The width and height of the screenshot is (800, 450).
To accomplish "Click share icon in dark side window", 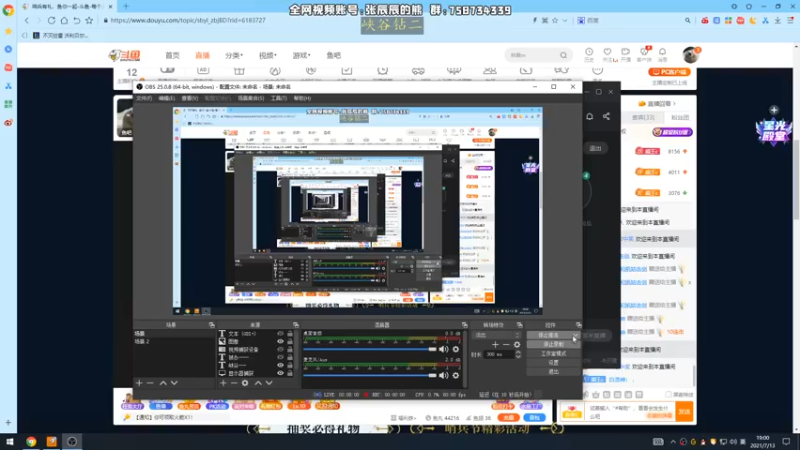I will coord(606,116).
